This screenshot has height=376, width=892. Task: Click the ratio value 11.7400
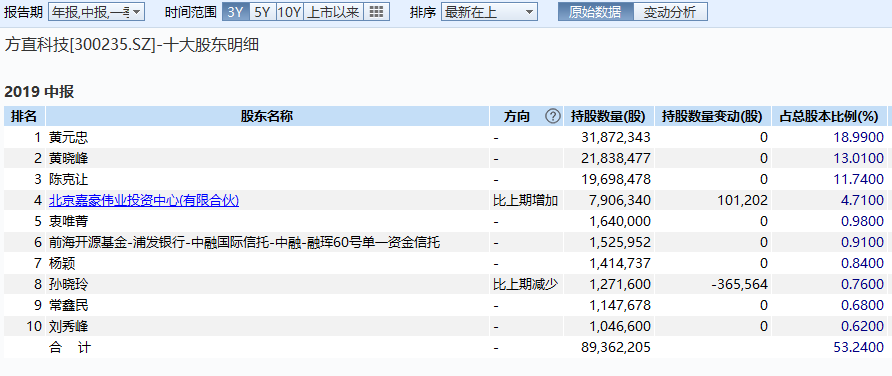tap(858, 179)
